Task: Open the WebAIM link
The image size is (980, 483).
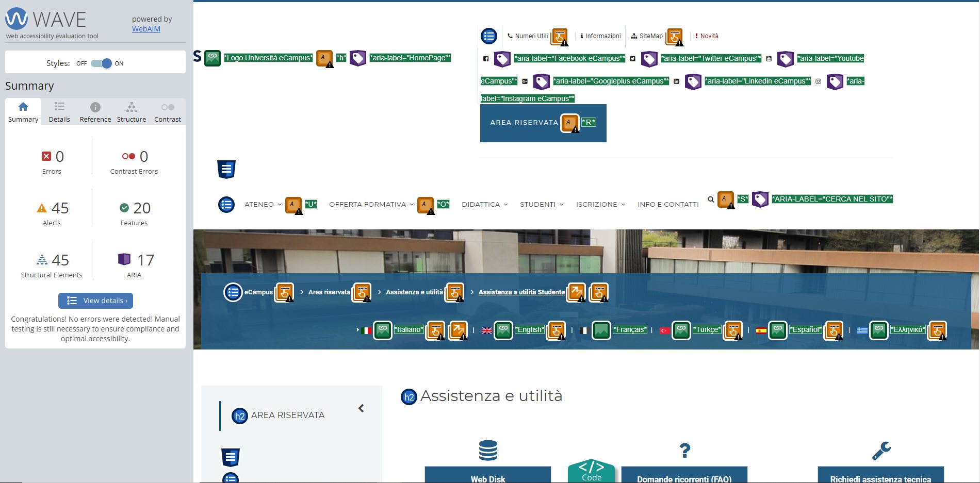Action: click(x=146, y=29)
